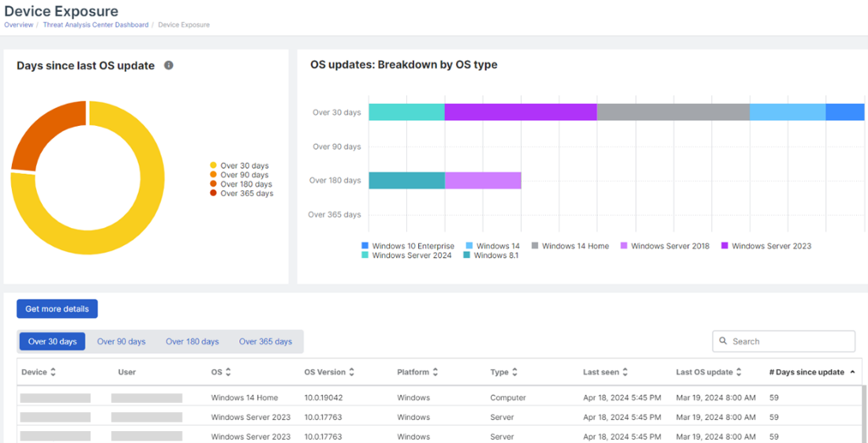Sort by Device column arrows

click(54, 372)
